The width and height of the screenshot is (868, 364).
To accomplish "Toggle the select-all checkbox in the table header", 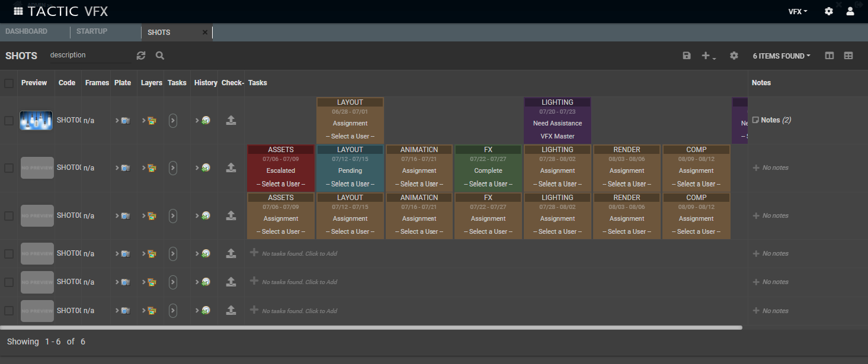I will pyautogui.click(x=9, y=83).
